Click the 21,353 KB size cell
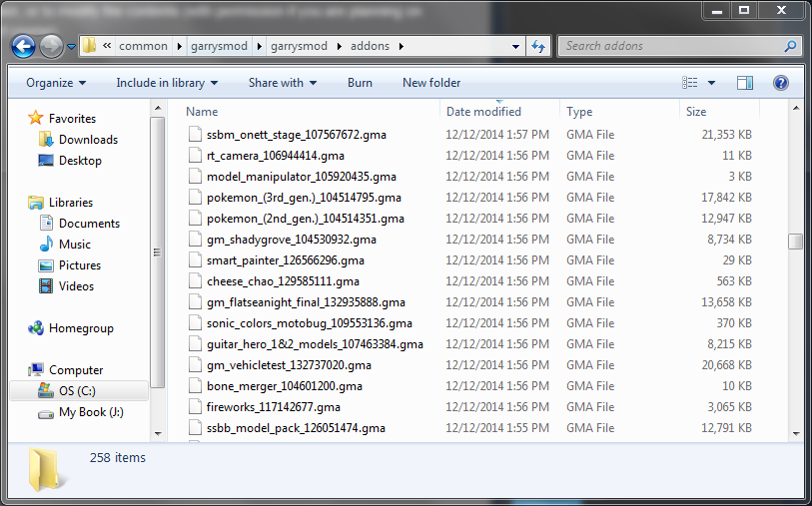812x506 pixels. click(726, 135)
